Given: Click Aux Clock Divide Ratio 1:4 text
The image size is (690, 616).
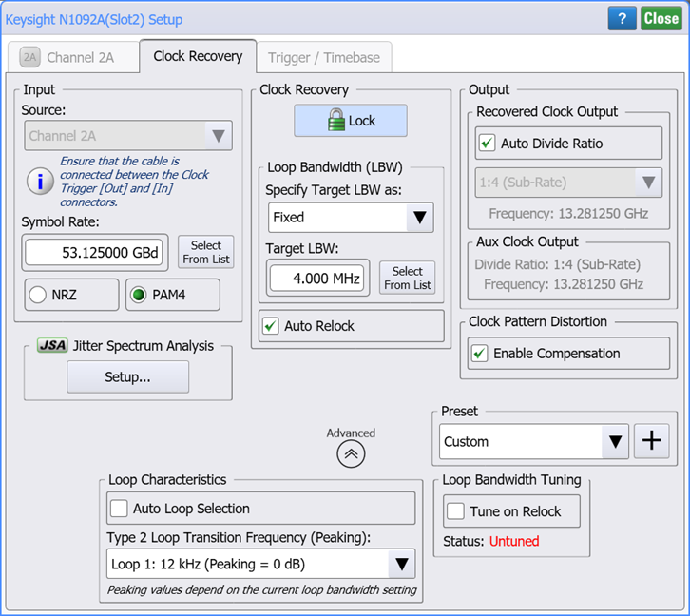Looking at the screenshot, I should (x=558, y=264).
